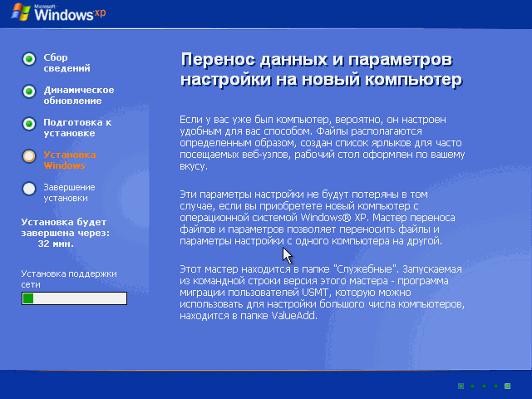Click the green setup progress bar
This screenshot has width=532, height=399.
(x=74, y=298)
